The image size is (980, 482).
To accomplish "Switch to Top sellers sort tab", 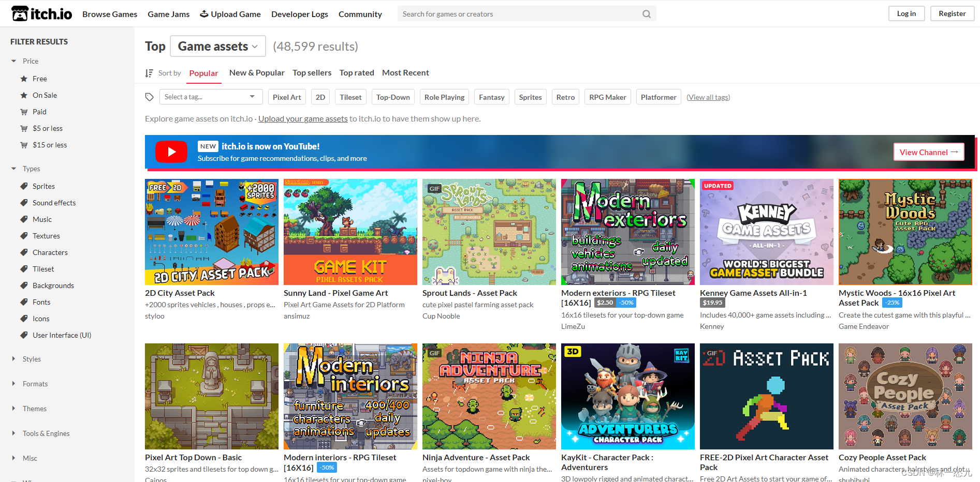I will (312, 73).
